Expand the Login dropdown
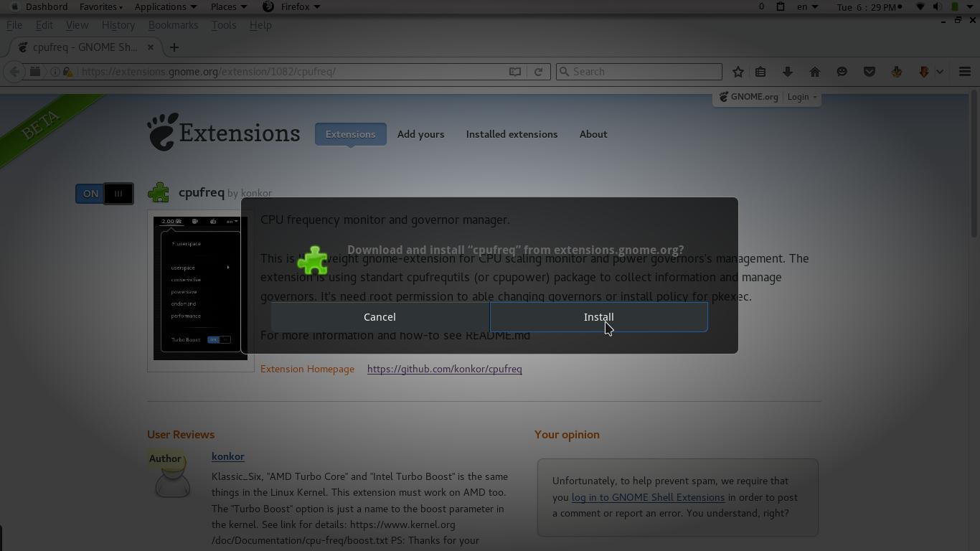 point(801,97)
